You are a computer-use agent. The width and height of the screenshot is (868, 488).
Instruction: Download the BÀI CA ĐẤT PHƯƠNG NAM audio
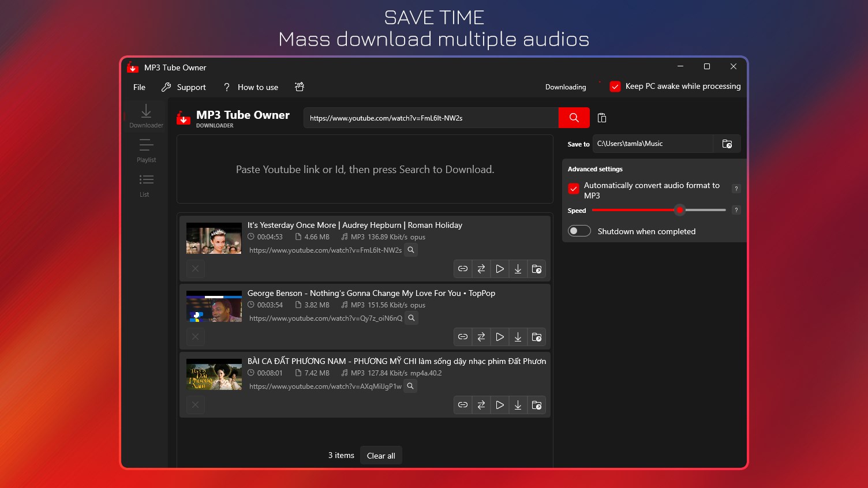518,405
